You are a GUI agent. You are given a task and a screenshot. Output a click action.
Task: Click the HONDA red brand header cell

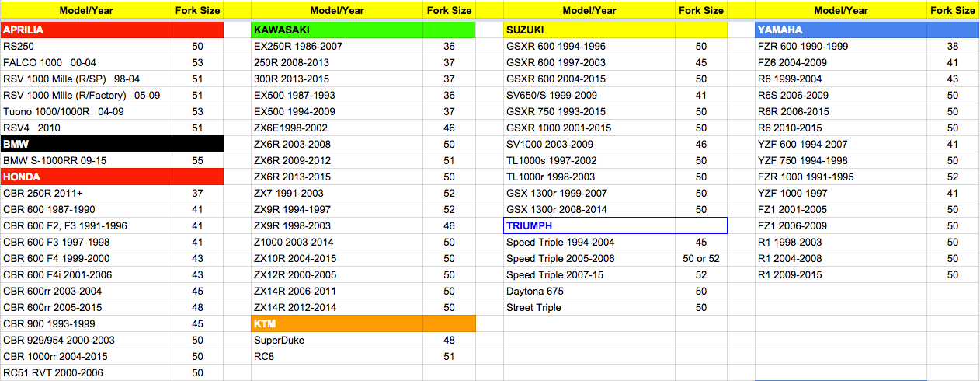pyautogui.click(x=85, y=177)
